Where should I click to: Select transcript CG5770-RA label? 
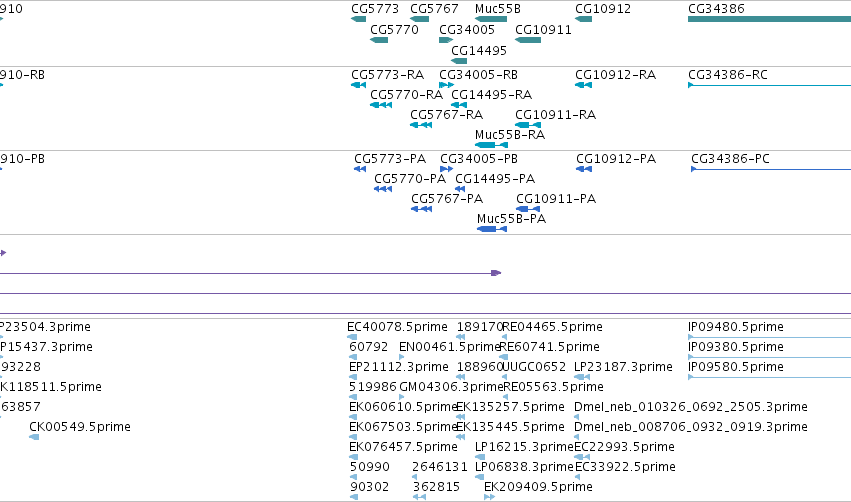406,94
